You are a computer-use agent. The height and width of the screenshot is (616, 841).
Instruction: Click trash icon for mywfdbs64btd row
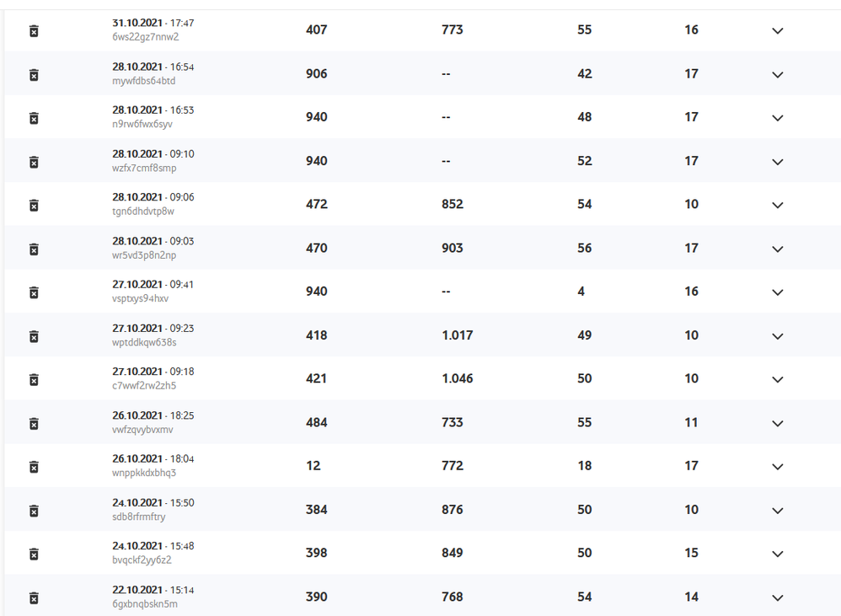pyautogui.click(x=34, y=75)
